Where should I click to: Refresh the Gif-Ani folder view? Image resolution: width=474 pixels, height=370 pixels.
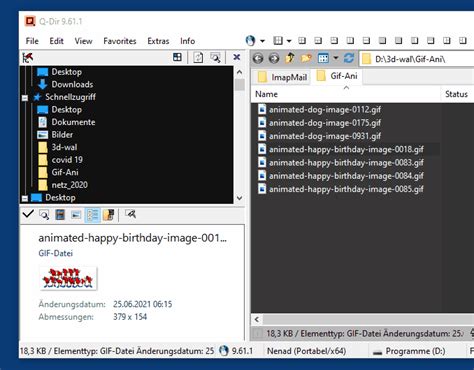coord(349,58)
